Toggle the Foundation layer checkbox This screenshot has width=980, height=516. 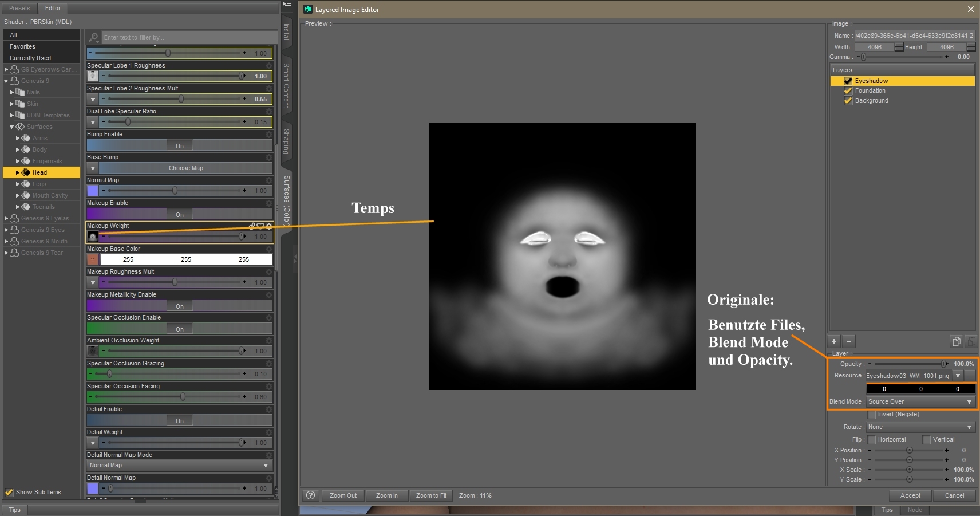pos(848,91)
